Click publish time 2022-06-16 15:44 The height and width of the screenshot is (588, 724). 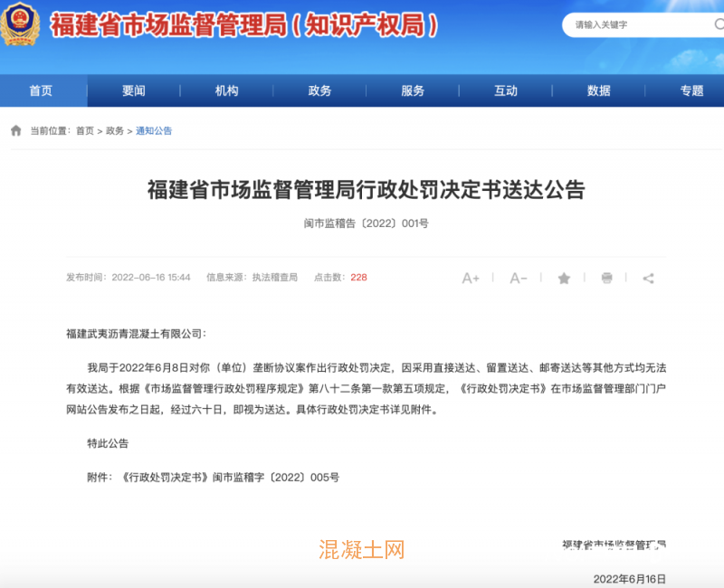coord(151,278)
